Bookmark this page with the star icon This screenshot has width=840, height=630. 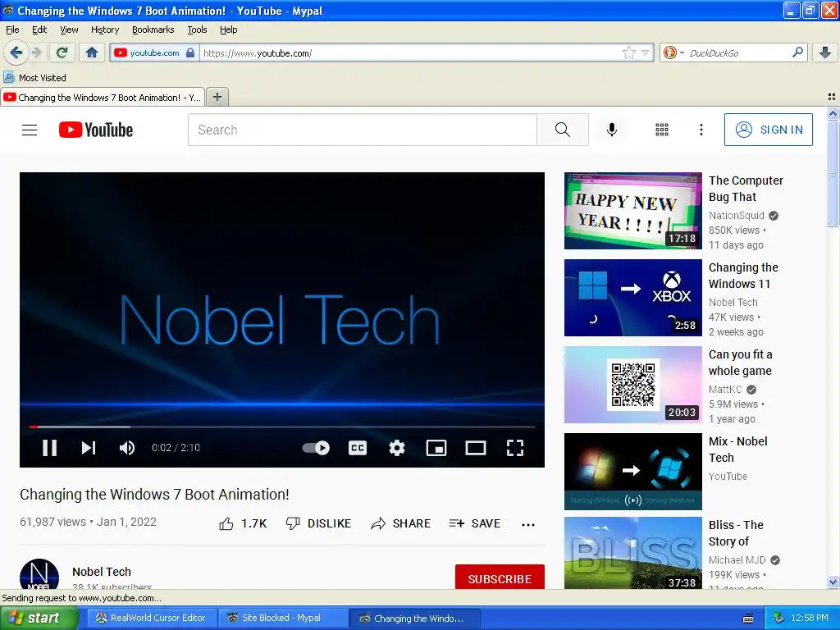pyautogui.click(x=629, y=52)
